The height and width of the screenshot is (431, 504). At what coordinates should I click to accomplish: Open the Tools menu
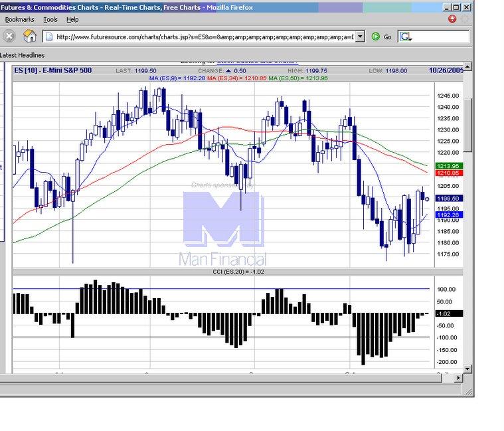pyautogui.click(x=50, y=20)
